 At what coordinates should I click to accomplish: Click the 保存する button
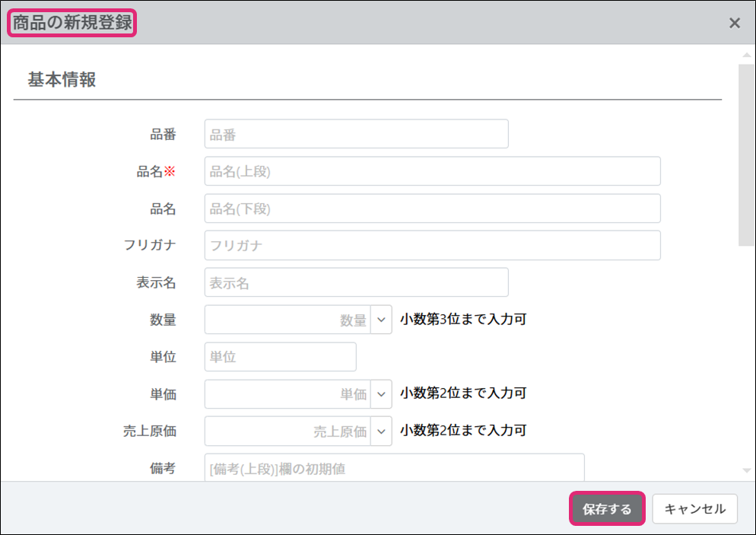607,508
